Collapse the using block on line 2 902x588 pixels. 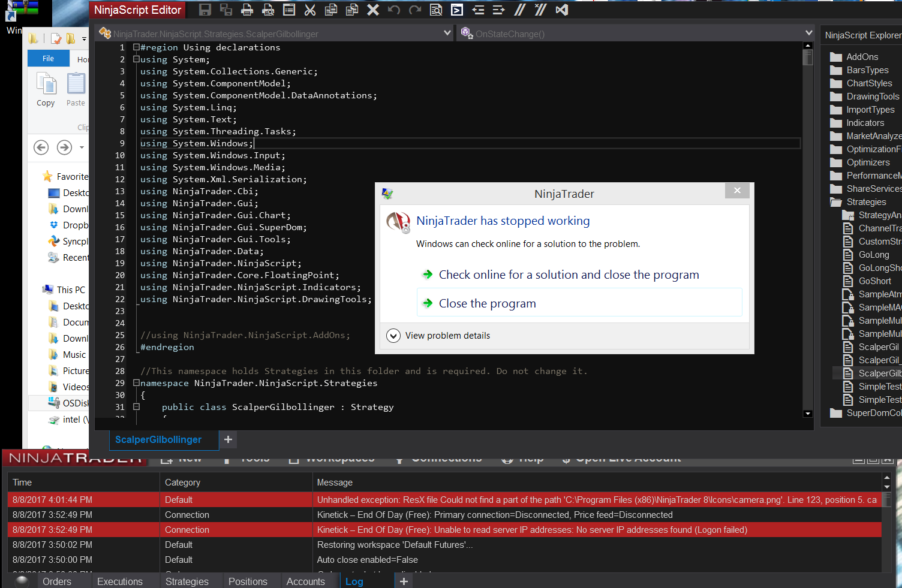point(136,59)
